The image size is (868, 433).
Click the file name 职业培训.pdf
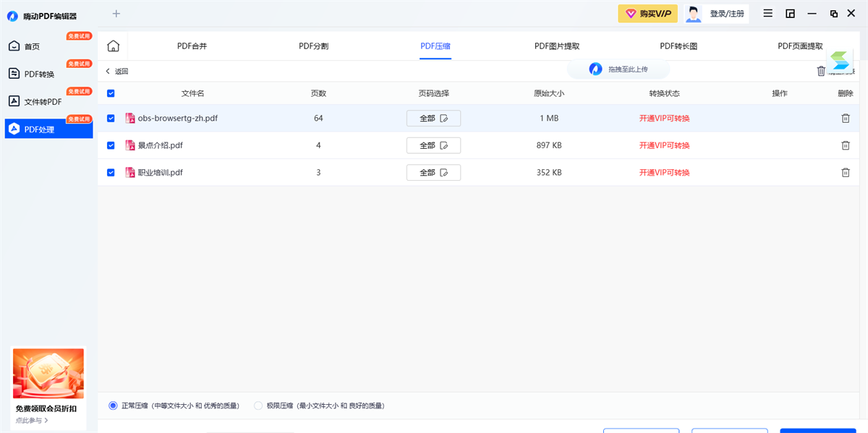[x=161, y=172]
